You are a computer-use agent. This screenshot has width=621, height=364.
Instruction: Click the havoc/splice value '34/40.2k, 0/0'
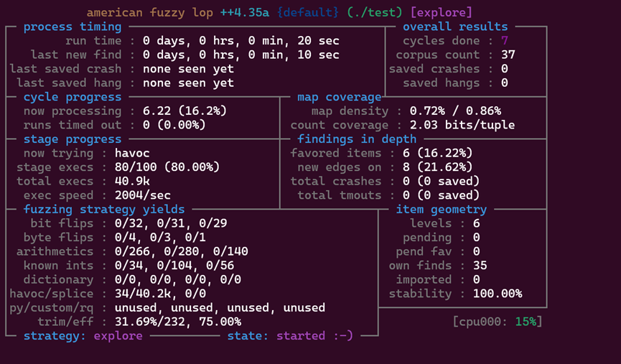click(160, 294)
